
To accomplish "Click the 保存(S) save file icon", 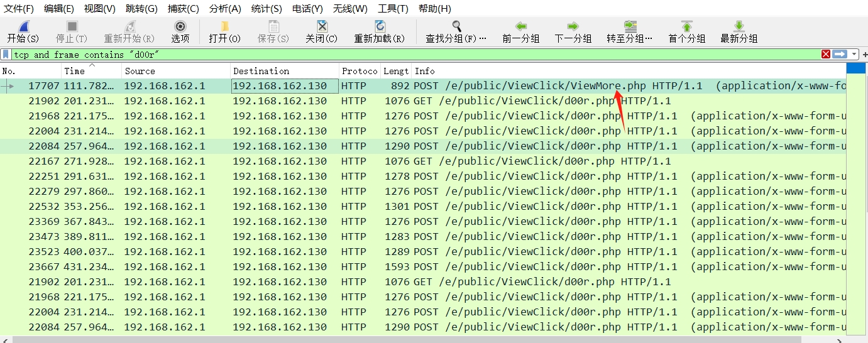I will coord(273,26).
